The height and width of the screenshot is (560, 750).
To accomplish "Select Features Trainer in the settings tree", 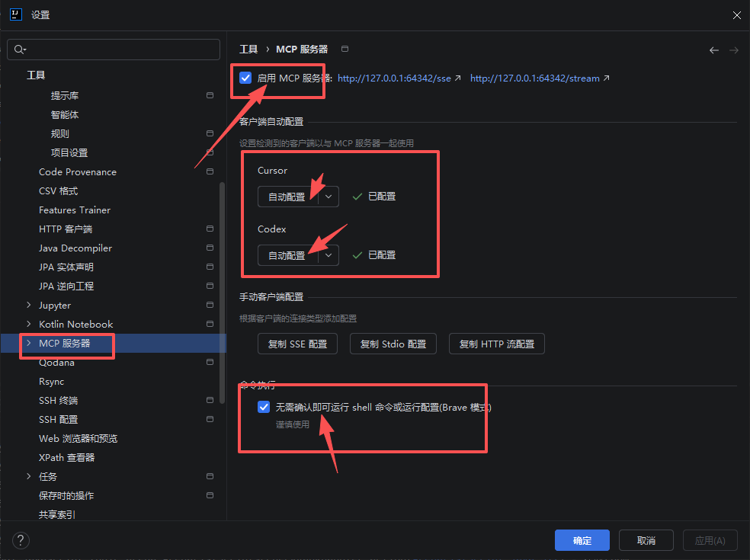I will pos(75,210).
